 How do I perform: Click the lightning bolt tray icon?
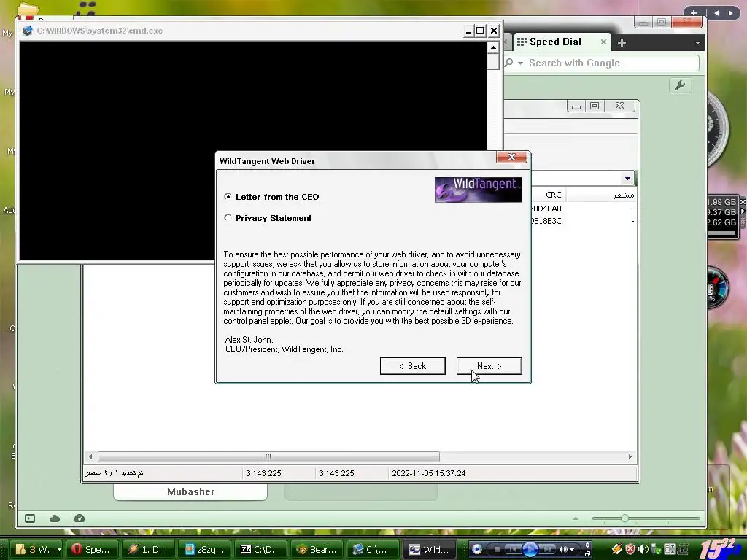(616, 549)
